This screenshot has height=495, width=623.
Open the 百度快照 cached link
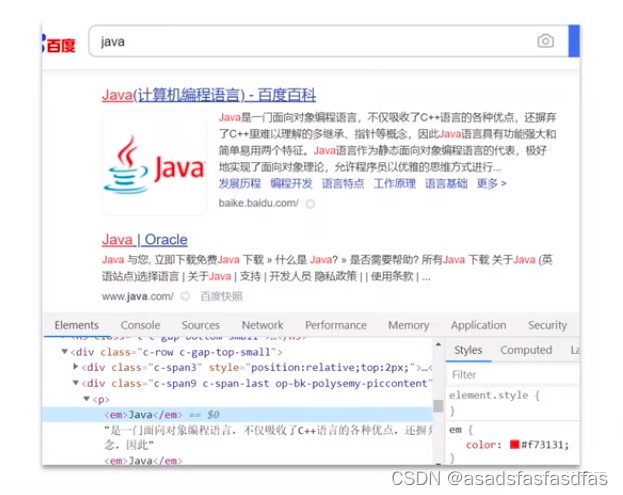coord(221,296)
